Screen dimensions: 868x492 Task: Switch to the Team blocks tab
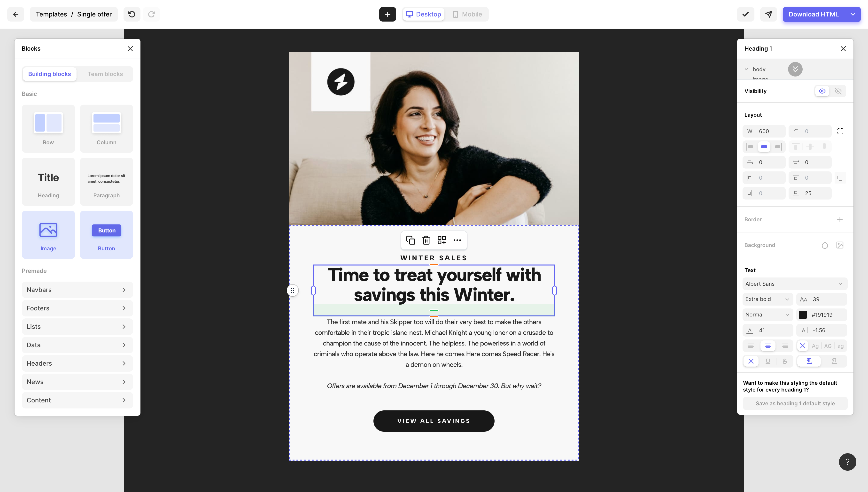point(105,74)
